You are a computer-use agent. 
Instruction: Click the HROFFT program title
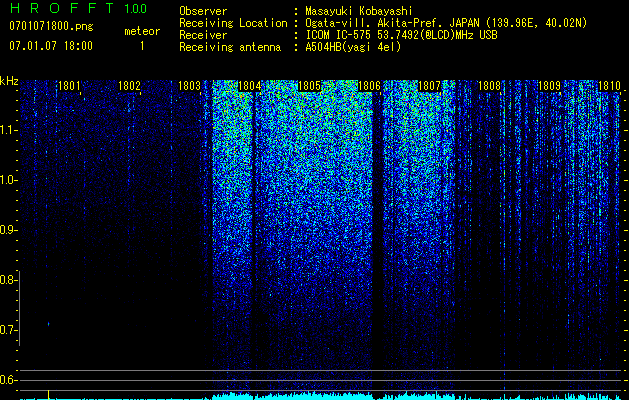(x=63, y=8)
